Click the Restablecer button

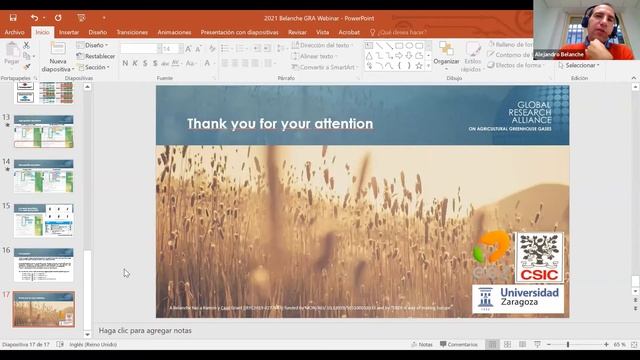[96, 56]
